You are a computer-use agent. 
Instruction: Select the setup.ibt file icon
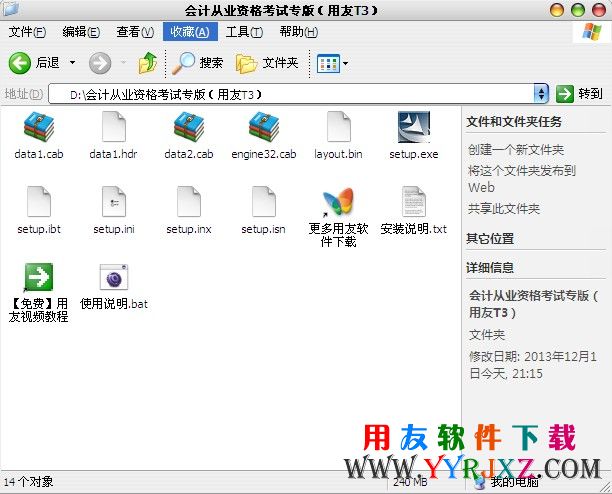[x=39, y=201]
